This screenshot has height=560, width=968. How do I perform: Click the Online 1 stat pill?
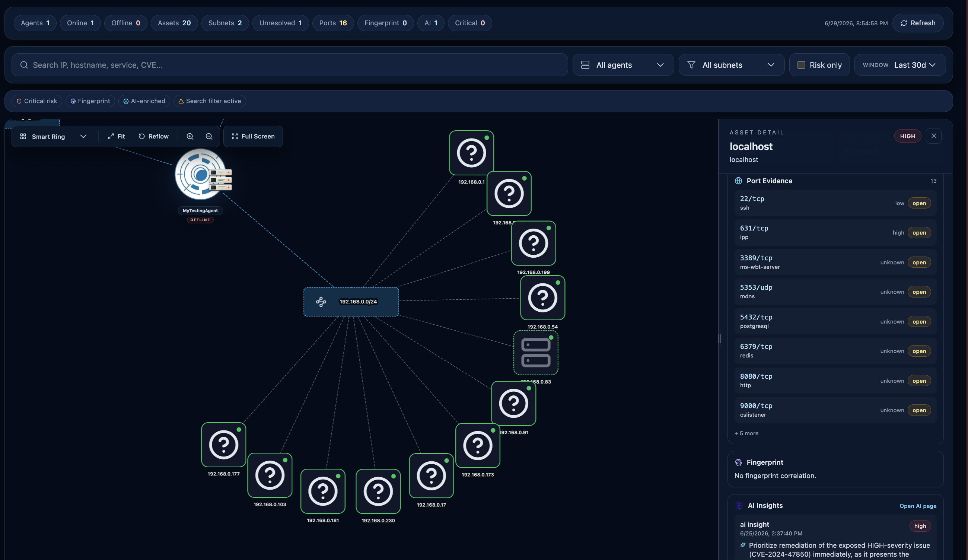[x=80, y=23]
